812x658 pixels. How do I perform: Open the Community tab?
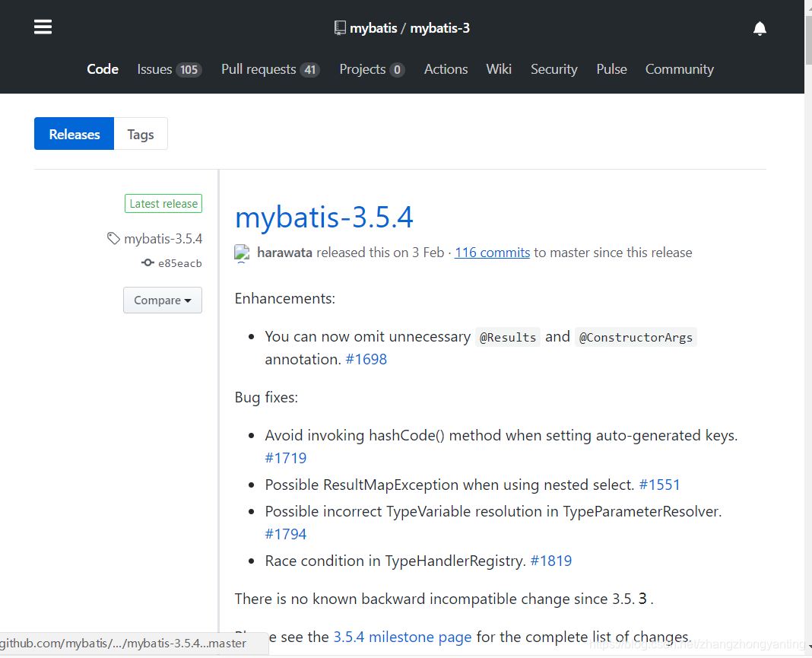pyautogui.click(x=680, y=69)
